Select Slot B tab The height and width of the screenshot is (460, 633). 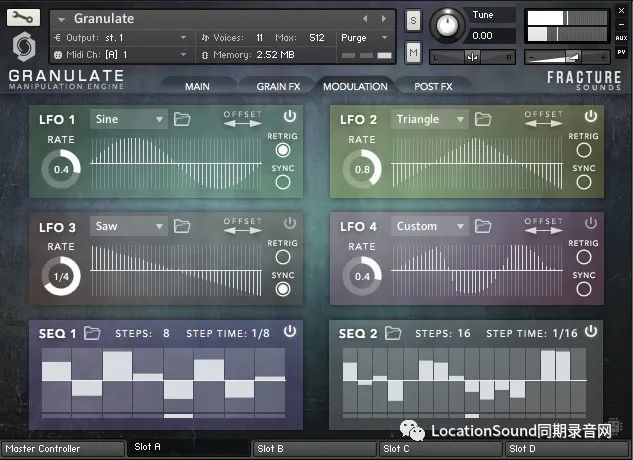pyautogui.click(x=314, y=449)
